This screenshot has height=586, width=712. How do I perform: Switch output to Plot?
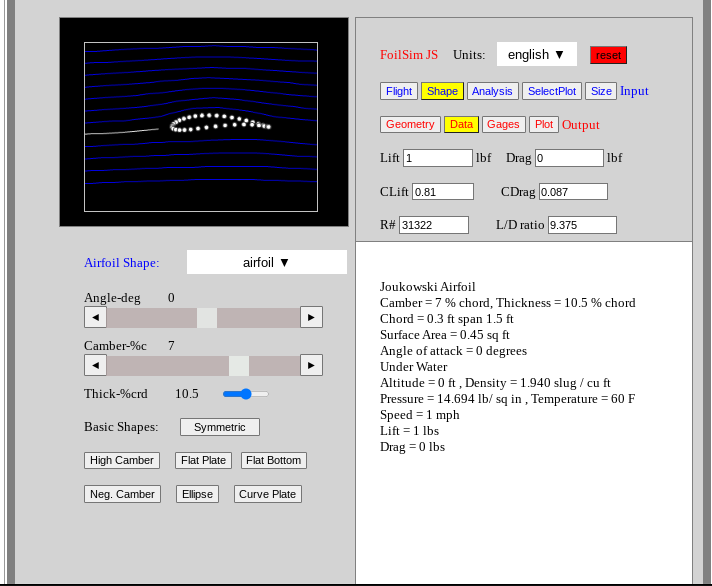coord(543,125)
